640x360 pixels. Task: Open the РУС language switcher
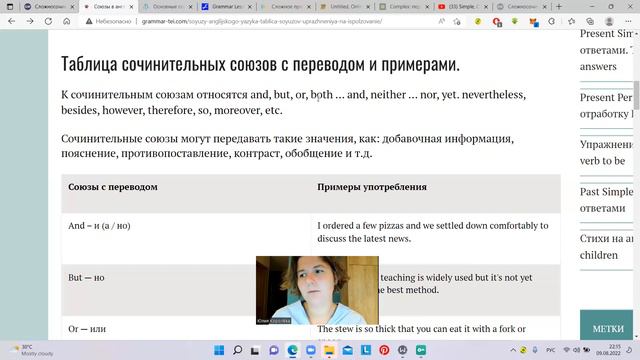pos(551,350)
